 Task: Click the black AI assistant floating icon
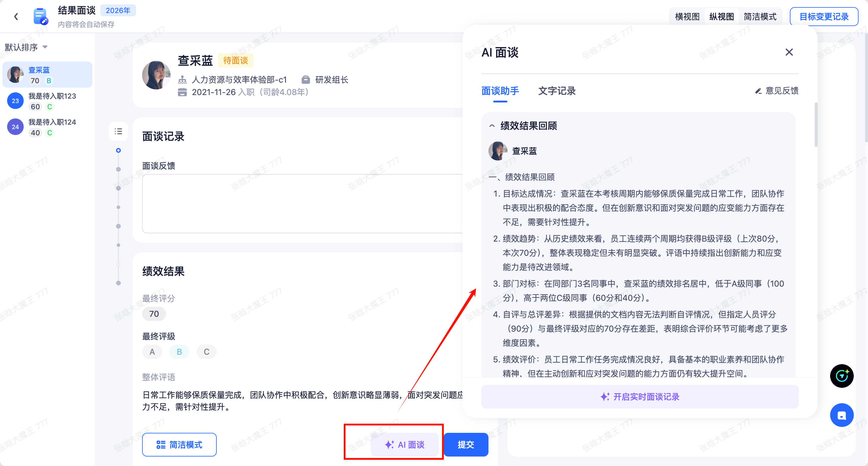pos(841,376)
